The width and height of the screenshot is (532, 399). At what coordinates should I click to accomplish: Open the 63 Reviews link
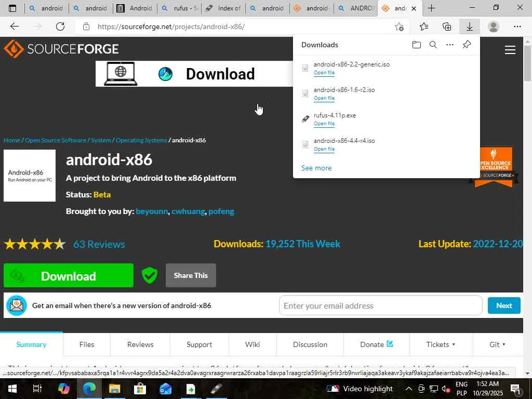tap(99, 244)
